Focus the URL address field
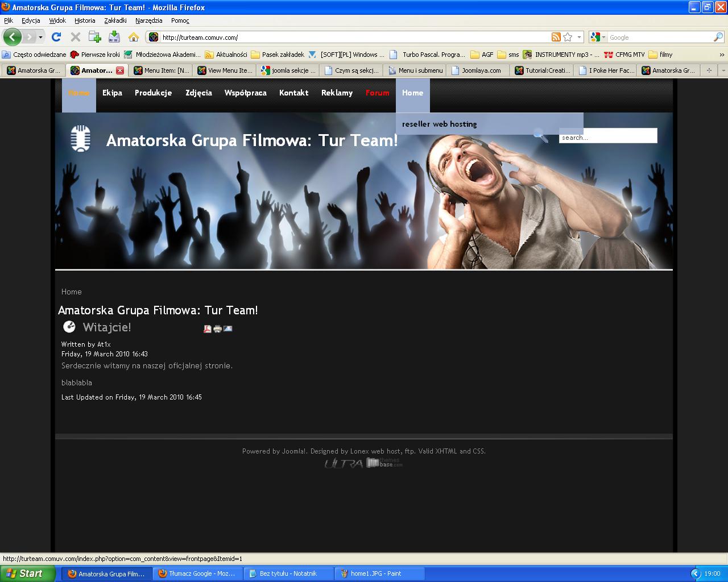The image size is (728, 582). coord(354,38)
